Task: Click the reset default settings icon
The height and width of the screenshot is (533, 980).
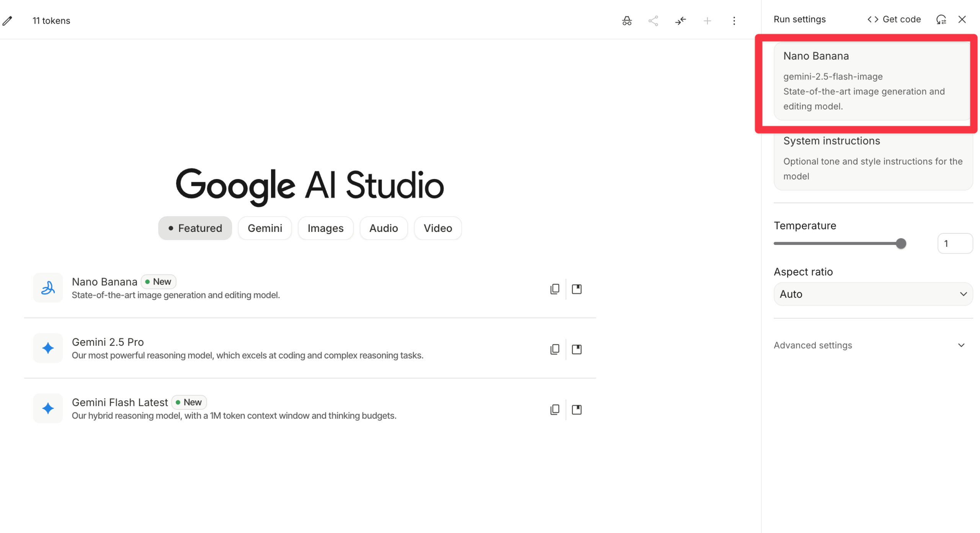Action: pyautogui.click(x=941, y=19)
